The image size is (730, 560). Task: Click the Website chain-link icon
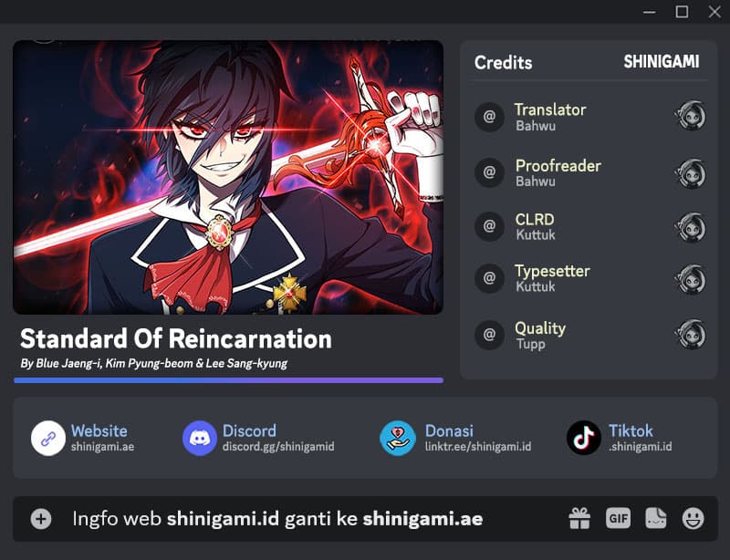coord(48,438)
